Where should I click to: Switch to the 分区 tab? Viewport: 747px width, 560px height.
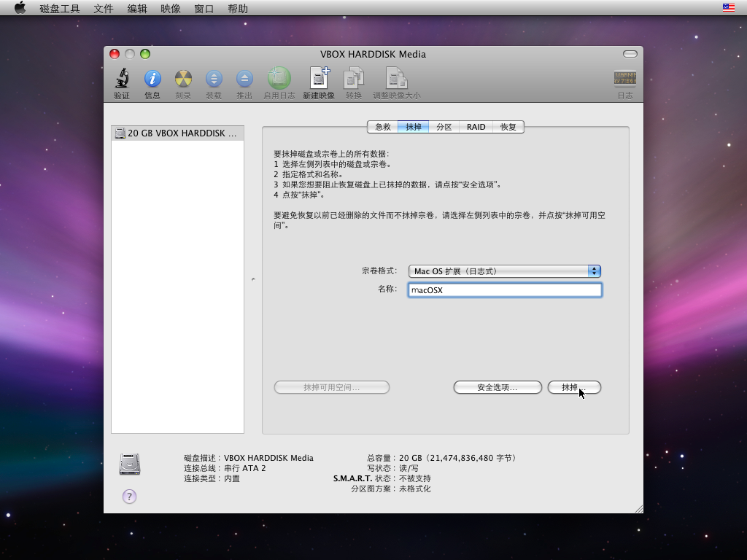pyautogui.click(x=444, y=127)
